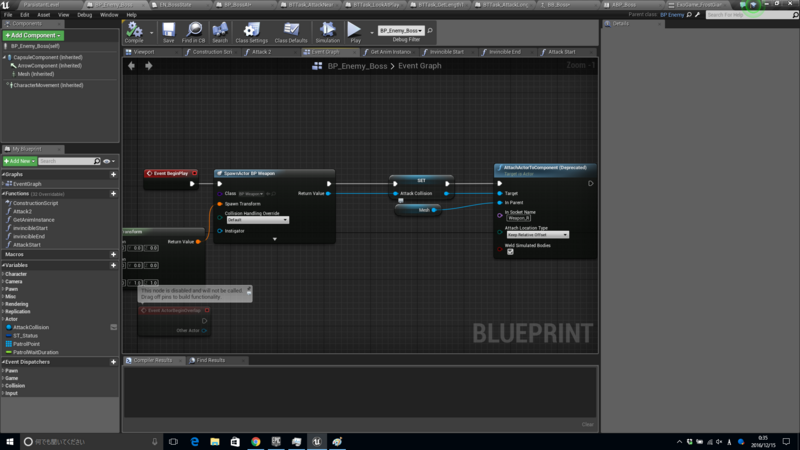Select the PatrolWaitDuration variable
Screen dimensions: 800x450
[x=36, y=352]
